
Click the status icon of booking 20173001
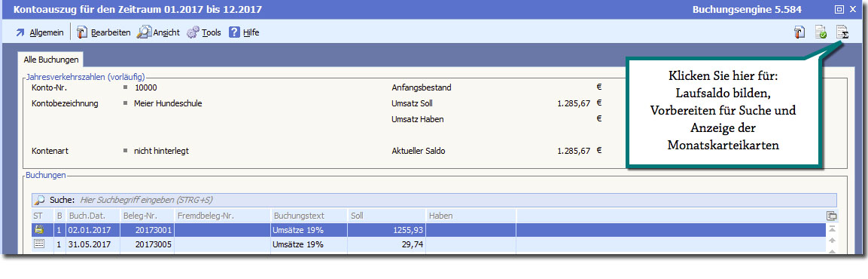point(38,229)
